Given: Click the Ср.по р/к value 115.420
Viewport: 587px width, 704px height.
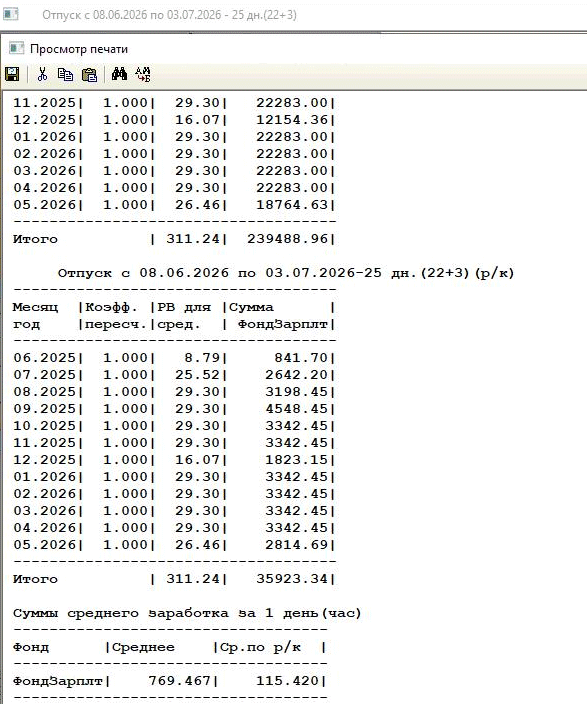Looking at the screenshot, I should coord(287,681).
